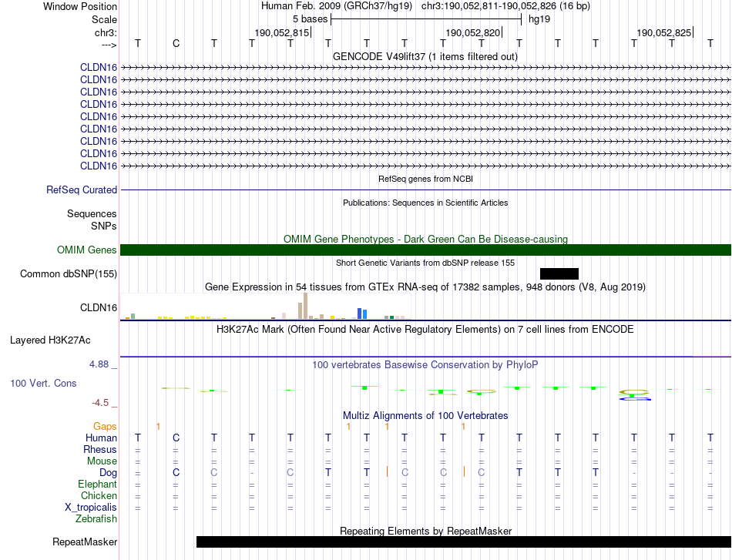Screen dimensions: 732x560
Task: Click the hg19 text beside the scale bar
Action: (539, 19)
